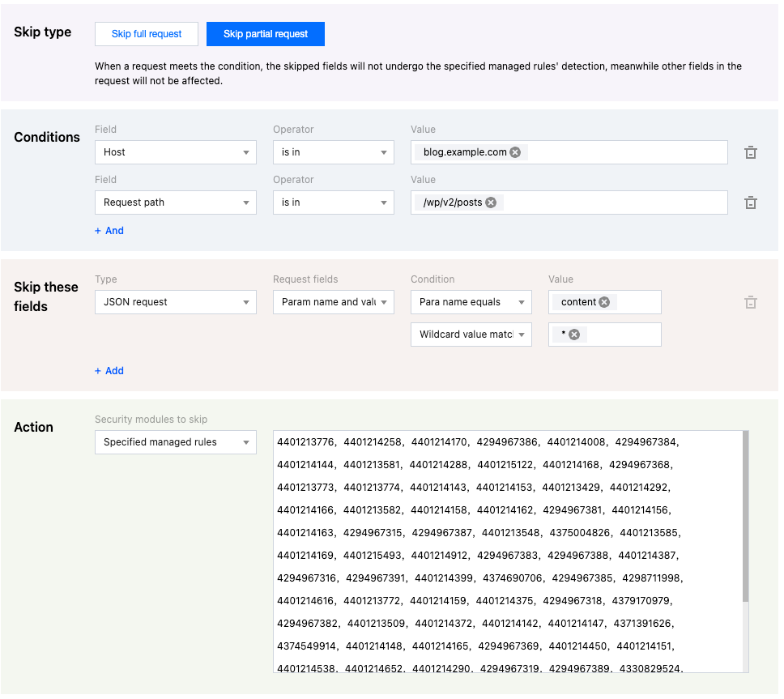The image size is (784, 699).
Task: Expand the JSON request type dropdown
Action: click(175, 302)
